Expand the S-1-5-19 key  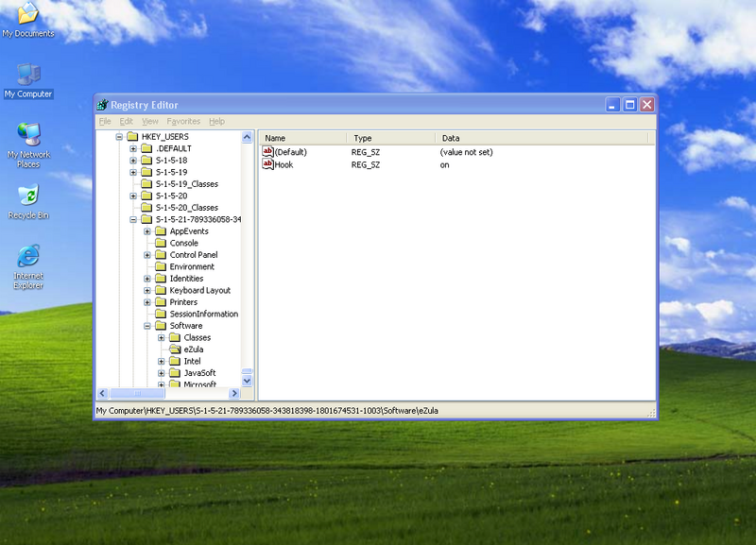pos(133,172)
